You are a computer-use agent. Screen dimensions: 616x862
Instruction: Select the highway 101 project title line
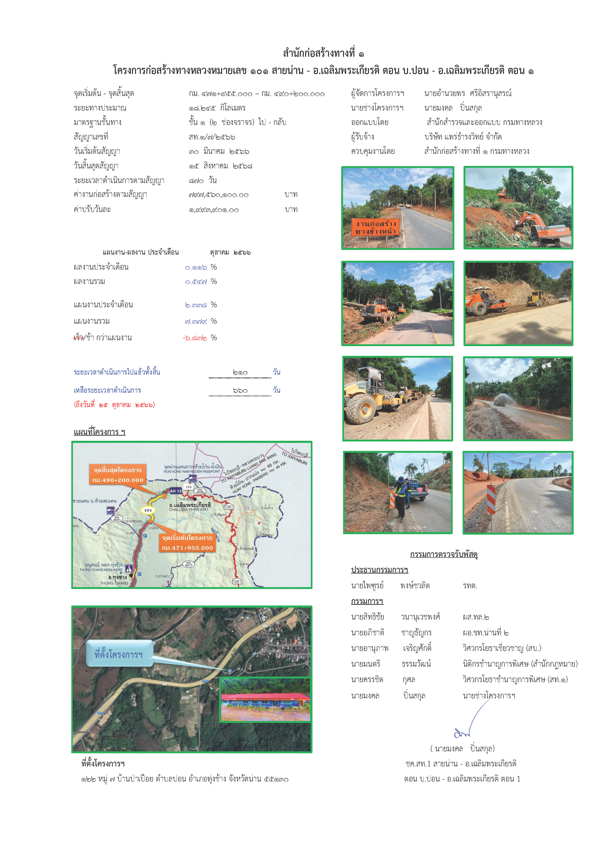pyautogui.click(x=323, y=71)
